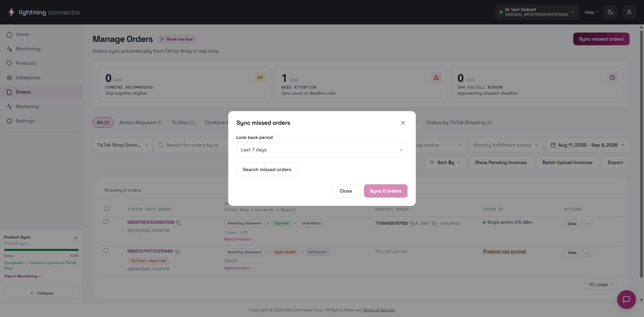
Task: Click the Settings gear icon
Action: tap(9, 121)
